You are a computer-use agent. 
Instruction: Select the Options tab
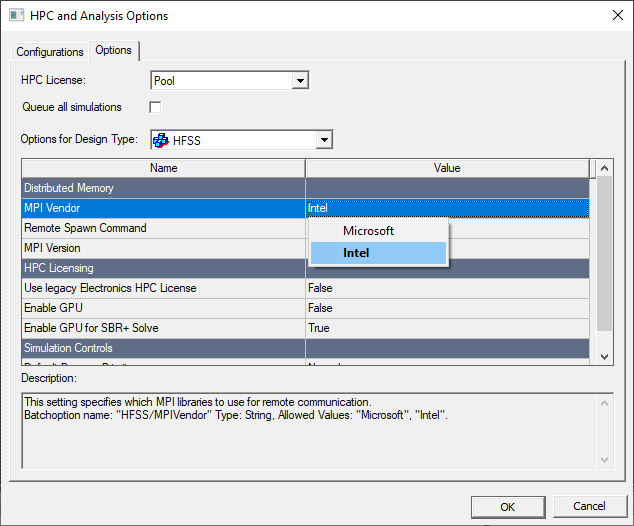click(x=114, y=50)
